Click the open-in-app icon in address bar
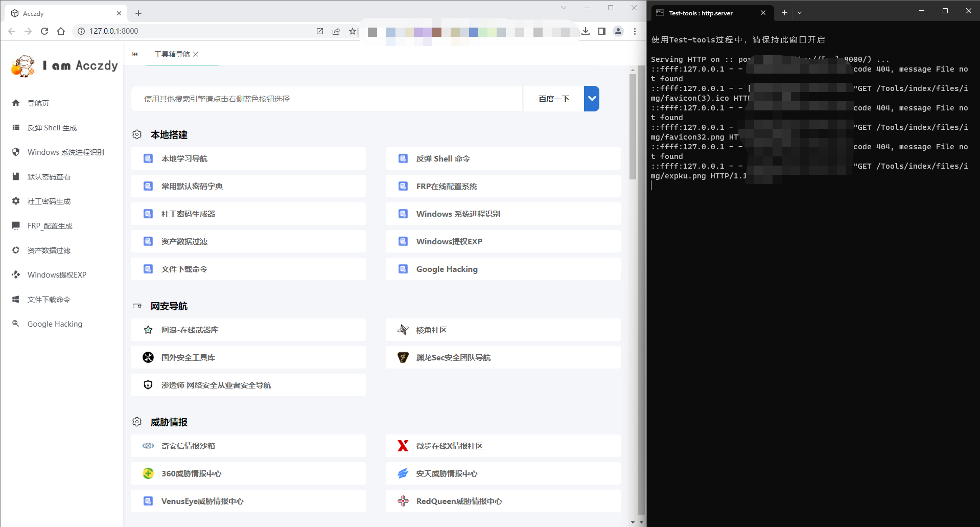 click(x=320, y=31)
